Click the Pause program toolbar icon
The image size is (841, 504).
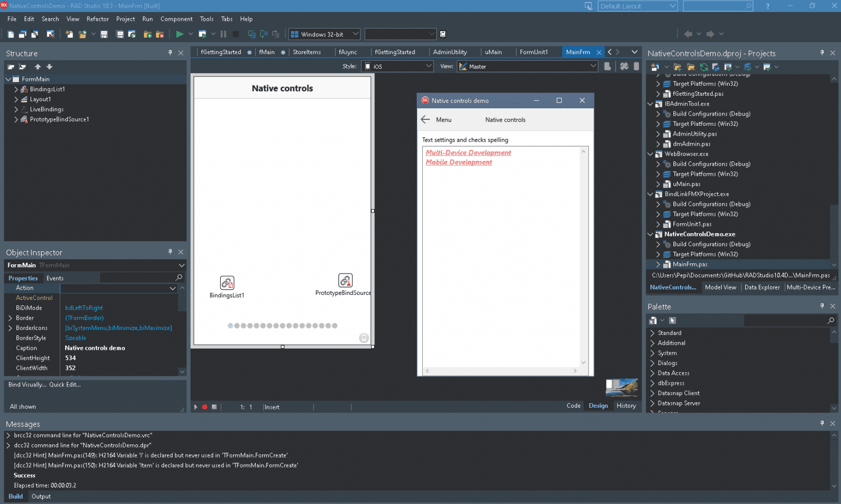pyautogui.click(x=223, y=34)
